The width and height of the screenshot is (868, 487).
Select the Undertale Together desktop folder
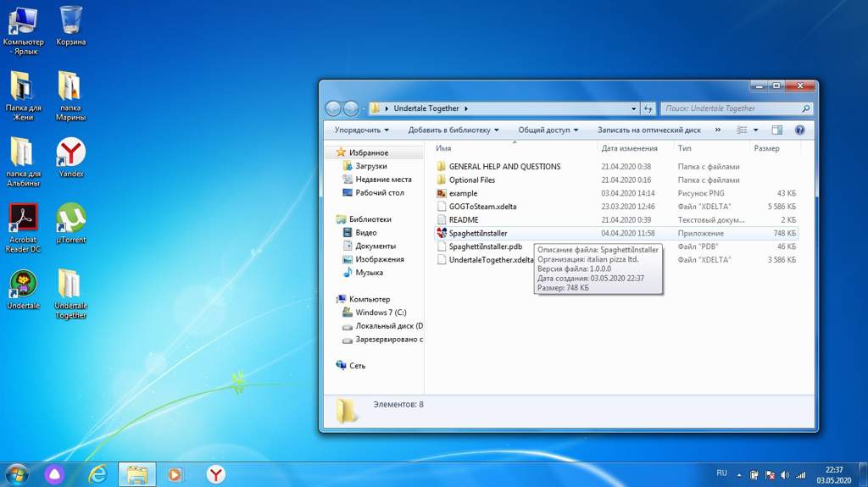[x=70, y=294]
